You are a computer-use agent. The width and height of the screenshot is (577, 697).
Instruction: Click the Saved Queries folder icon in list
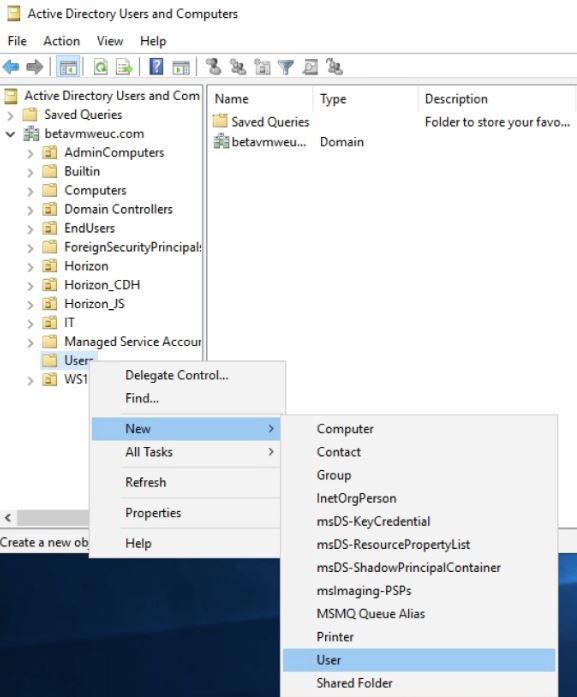220,121
